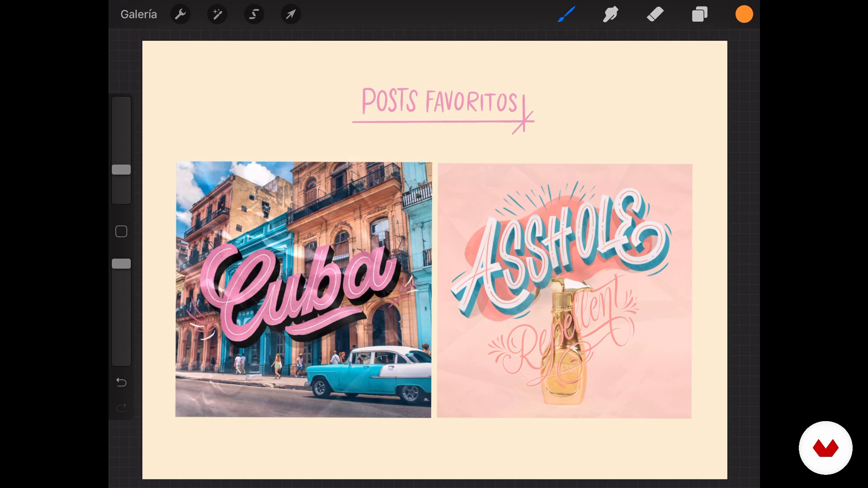Click the Posts Favoritos heading text
868x488 pixels.
(x=439, y=101)
